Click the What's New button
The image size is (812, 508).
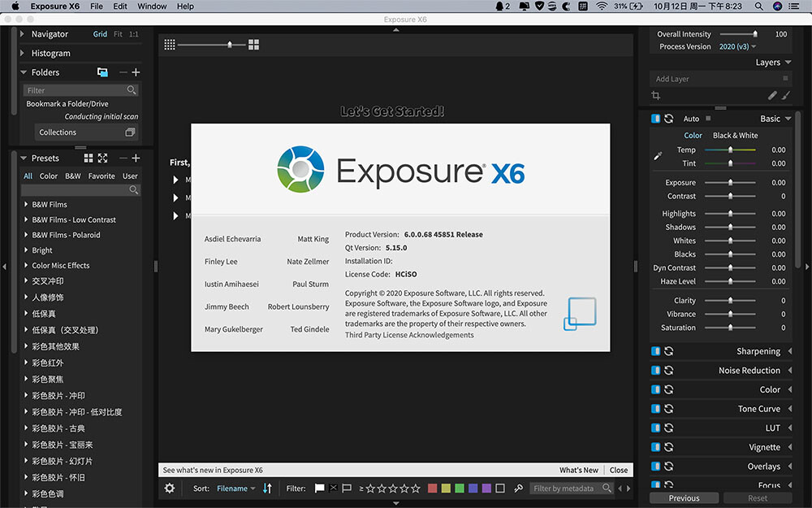point(578,470)
